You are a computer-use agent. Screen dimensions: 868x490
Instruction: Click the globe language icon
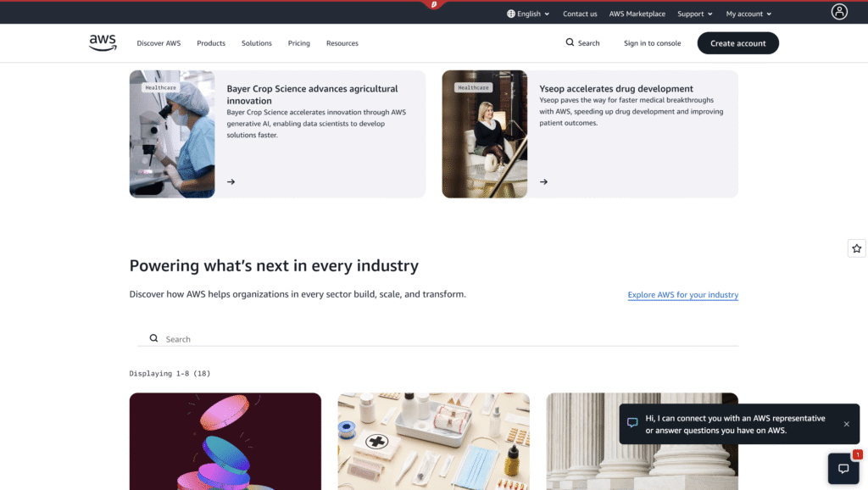click(x=511, y=14)
